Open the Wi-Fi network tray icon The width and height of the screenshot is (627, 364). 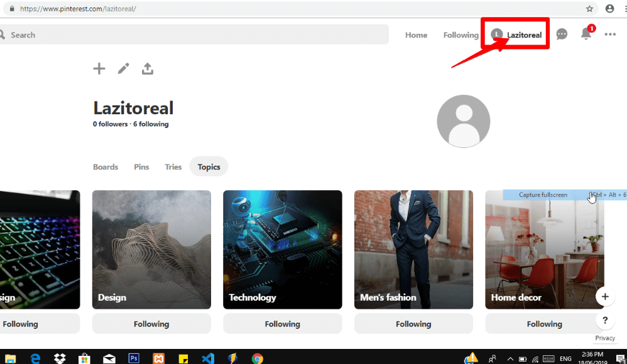click(x=535, y=359)
